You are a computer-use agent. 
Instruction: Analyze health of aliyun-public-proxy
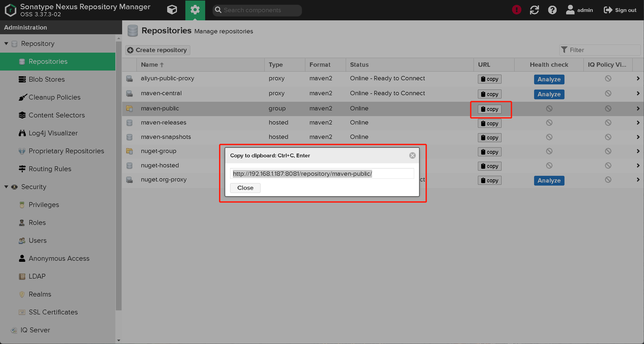[549, 79]
